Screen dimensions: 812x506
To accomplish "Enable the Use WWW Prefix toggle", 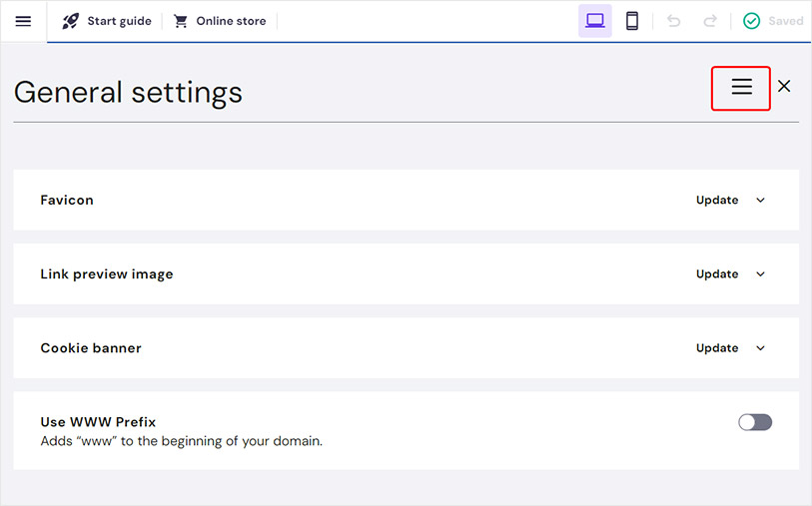I will pos(755,422).
